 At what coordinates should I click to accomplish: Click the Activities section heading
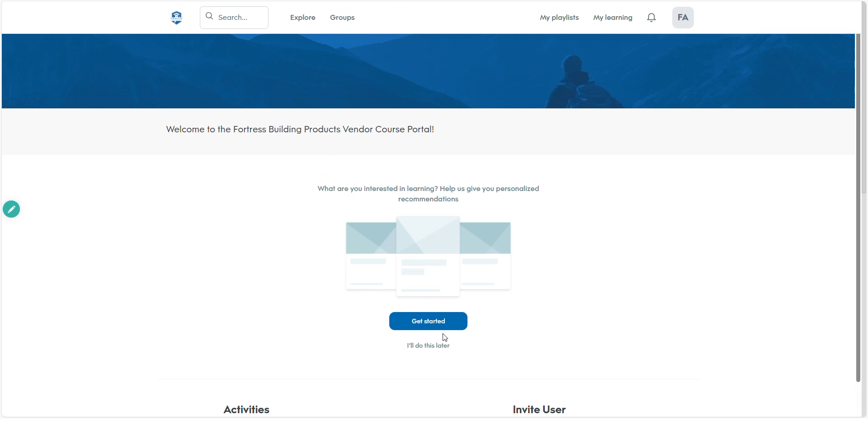click(x=246, y=410)
